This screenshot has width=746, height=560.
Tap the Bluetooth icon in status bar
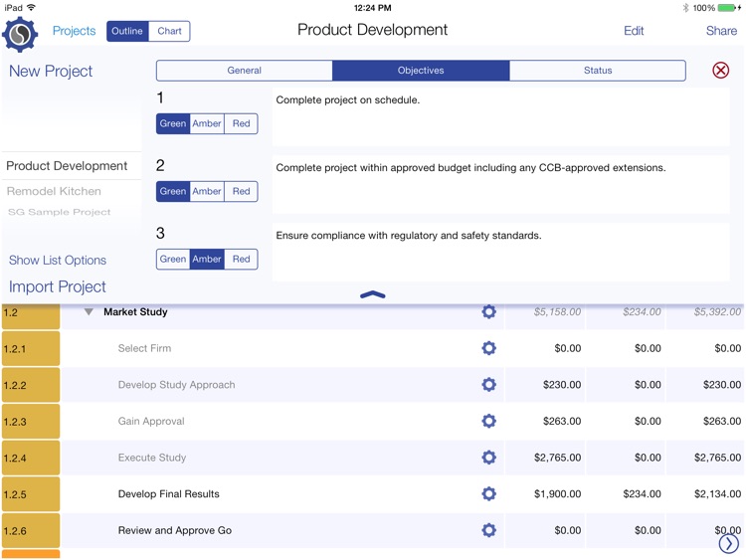685,8
